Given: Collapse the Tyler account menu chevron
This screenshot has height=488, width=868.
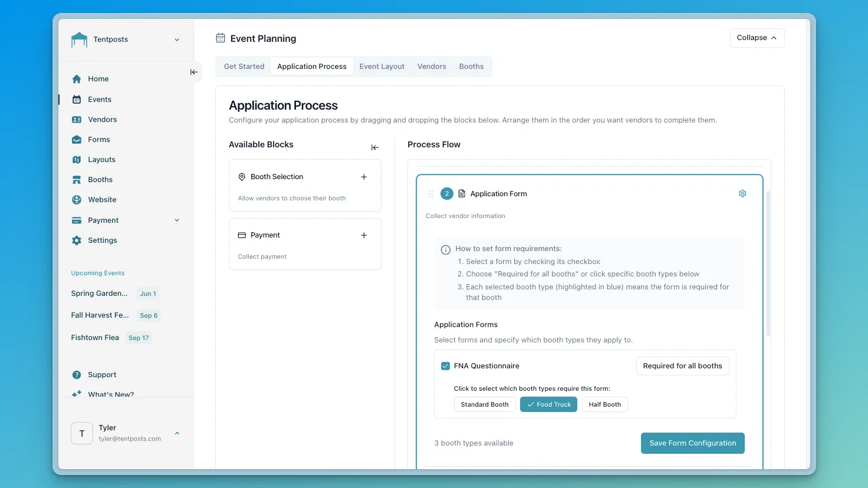Looking at the screenshot, I should point(176,433).
